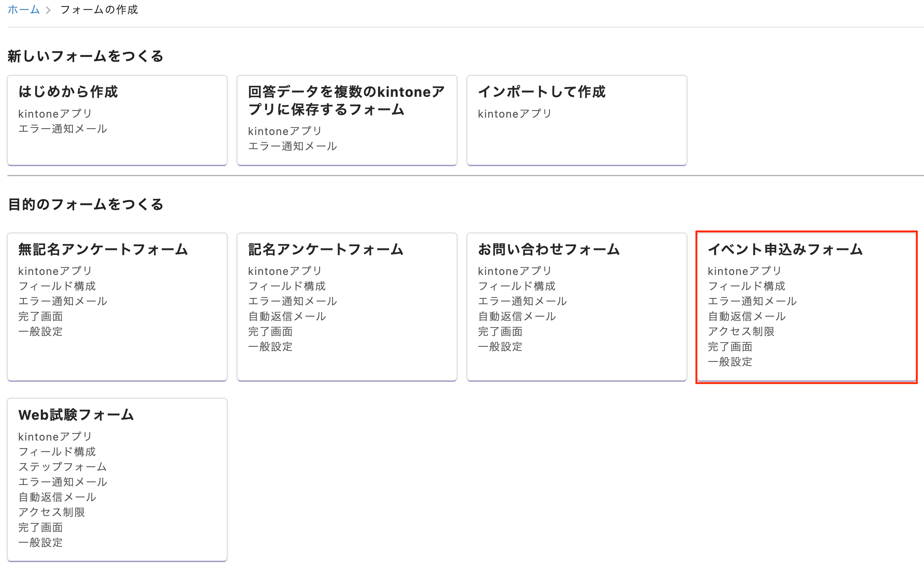Click アクセス制限 in Web試験フォーム card
Screen dimensions: 924x568
coord(52,512)
